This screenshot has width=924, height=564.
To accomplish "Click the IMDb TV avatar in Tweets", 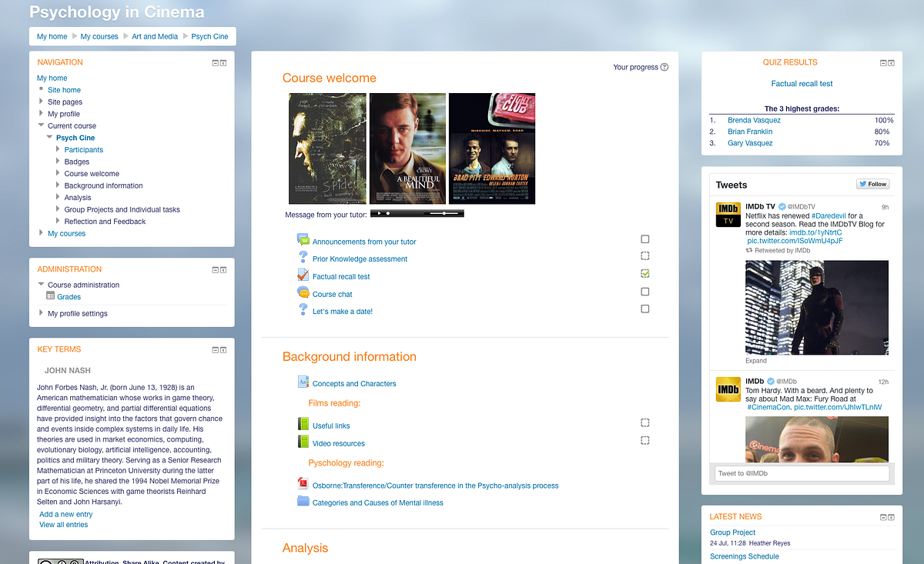I will 728,215.
